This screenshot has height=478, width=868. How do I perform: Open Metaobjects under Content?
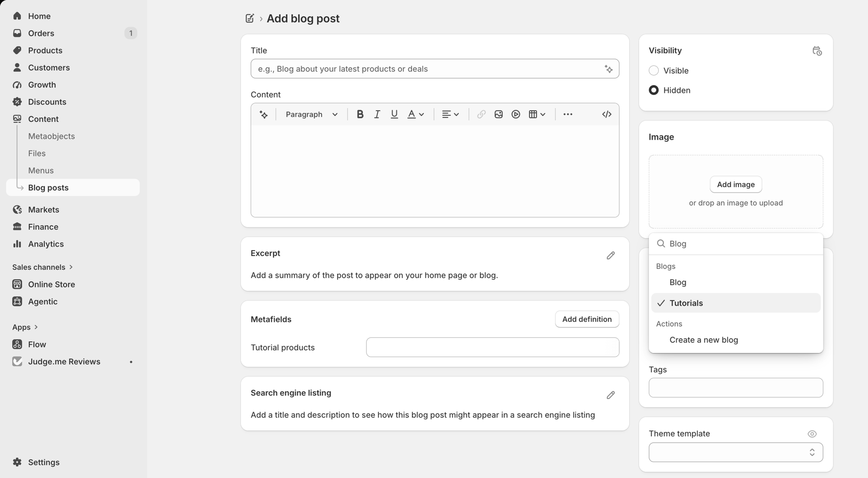pyautogui.click(x=52, y=136)
